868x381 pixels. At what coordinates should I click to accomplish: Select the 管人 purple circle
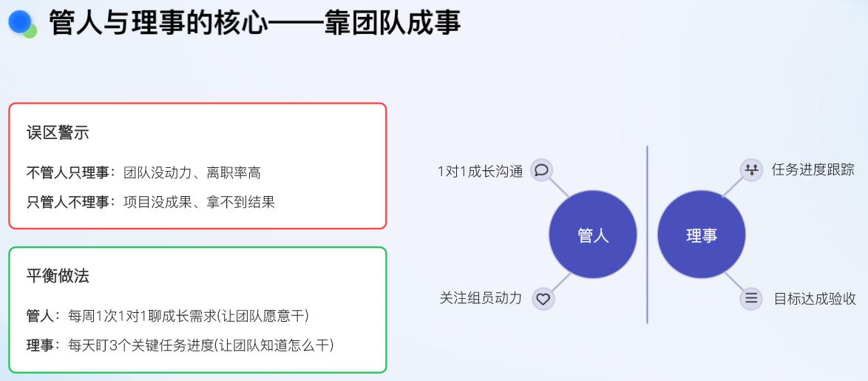pyautogui.click(x=593, y=235)
